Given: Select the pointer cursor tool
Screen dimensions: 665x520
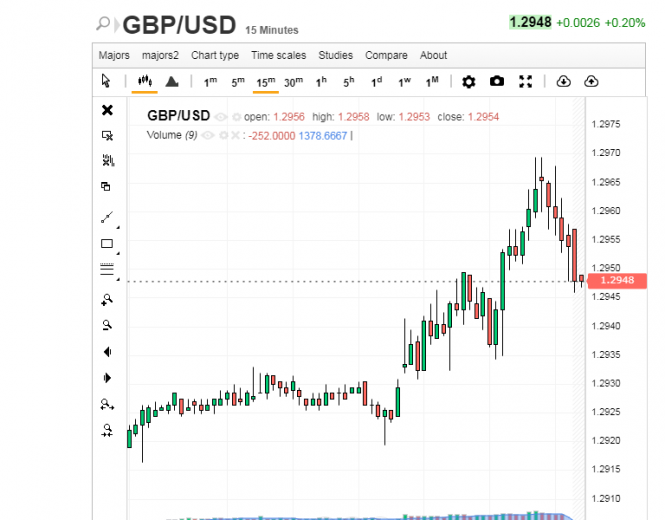Looking at the screenshot, I should tap(106, 81).
